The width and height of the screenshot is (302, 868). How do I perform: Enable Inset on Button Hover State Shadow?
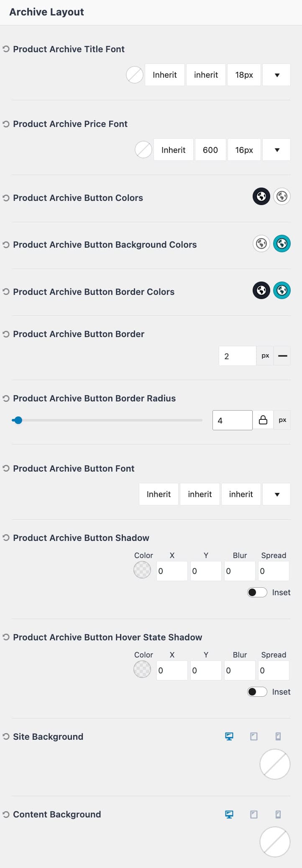[257, 692]
